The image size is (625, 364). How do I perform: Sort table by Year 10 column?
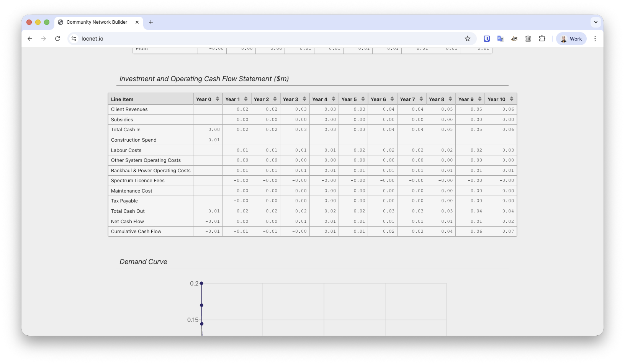[x=511, y=99]
